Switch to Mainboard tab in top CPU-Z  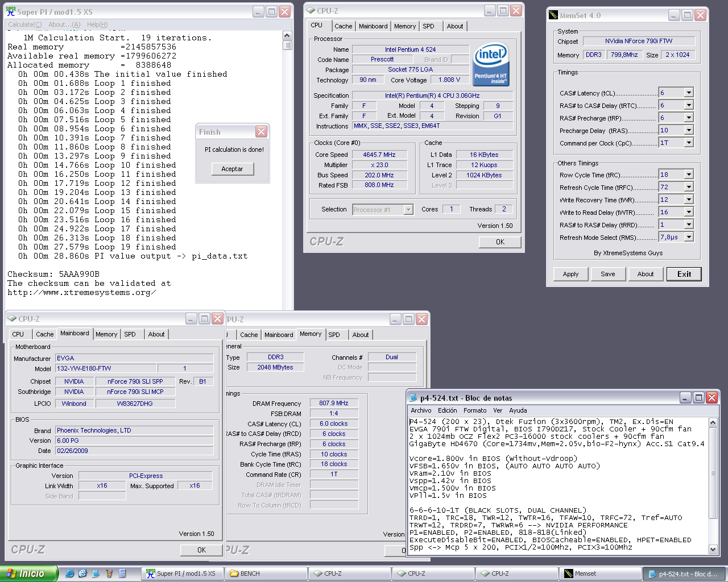pos(373,26)
